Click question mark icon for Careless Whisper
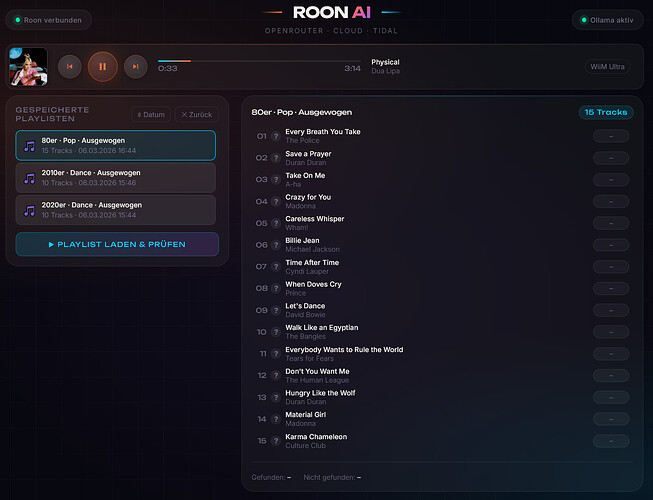Screen dimensions: 653x500 tap(276, 223)
